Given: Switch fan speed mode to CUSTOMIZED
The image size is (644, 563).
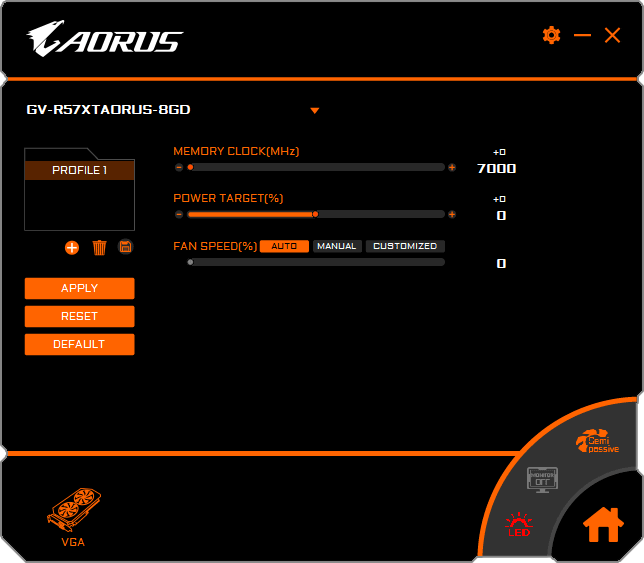Looking at the screenshot, I should click(x=405, y=246).
